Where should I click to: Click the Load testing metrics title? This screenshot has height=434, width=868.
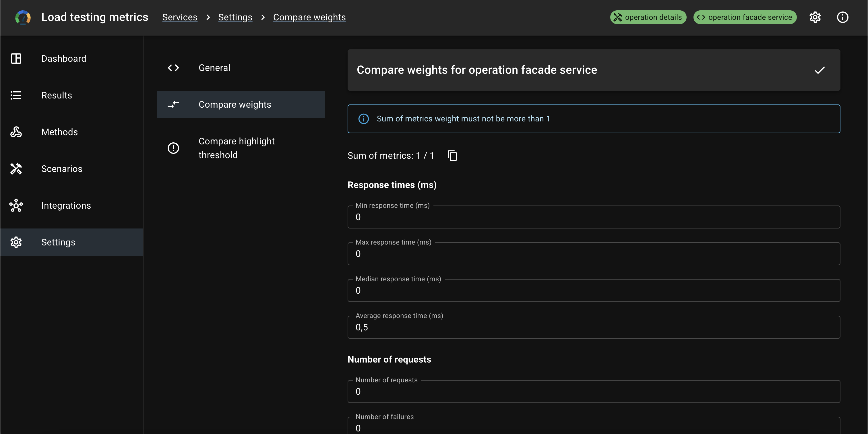[95, 17]
